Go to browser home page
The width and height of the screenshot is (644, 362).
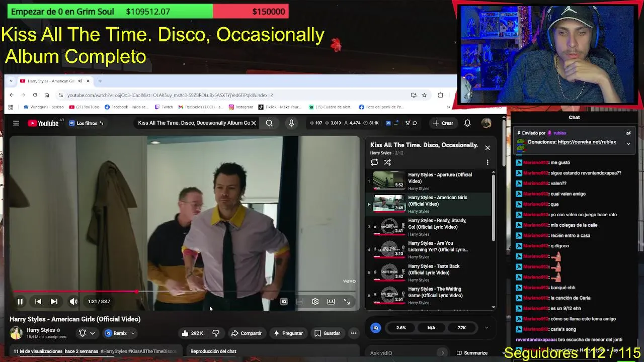[x=47, y=95]
